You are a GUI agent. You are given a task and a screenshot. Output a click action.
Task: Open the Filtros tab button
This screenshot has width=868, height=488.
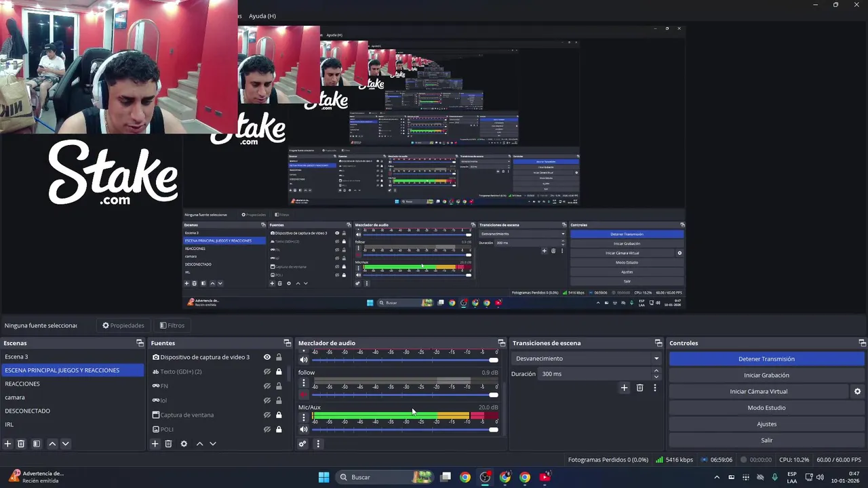click(x=172, y=325)
